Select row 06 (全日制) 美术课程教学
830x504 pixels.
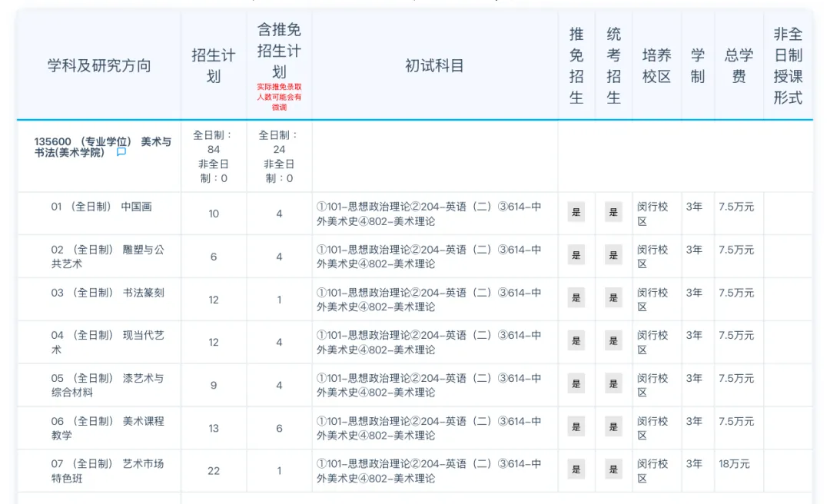415,428
